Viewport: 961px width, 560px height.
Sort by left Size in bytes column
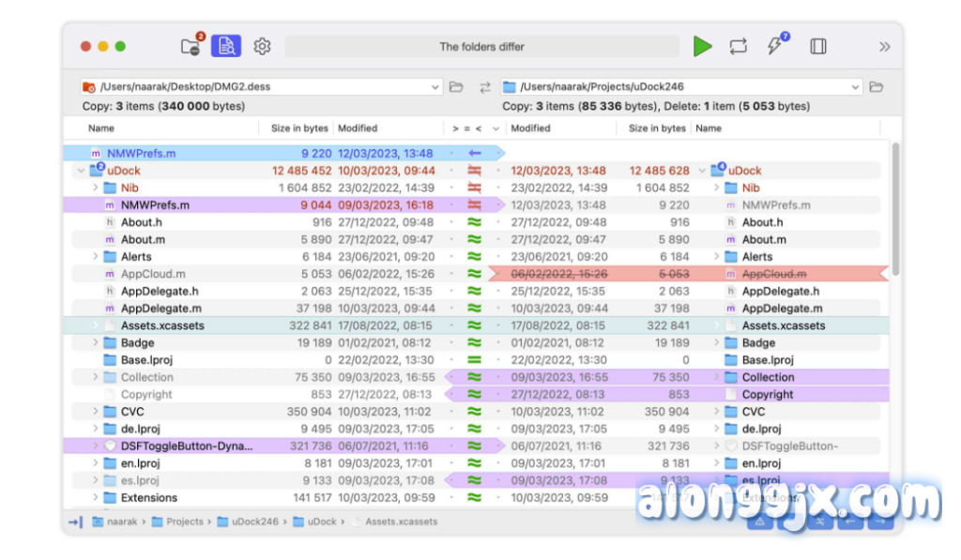(x=299, y=129)
